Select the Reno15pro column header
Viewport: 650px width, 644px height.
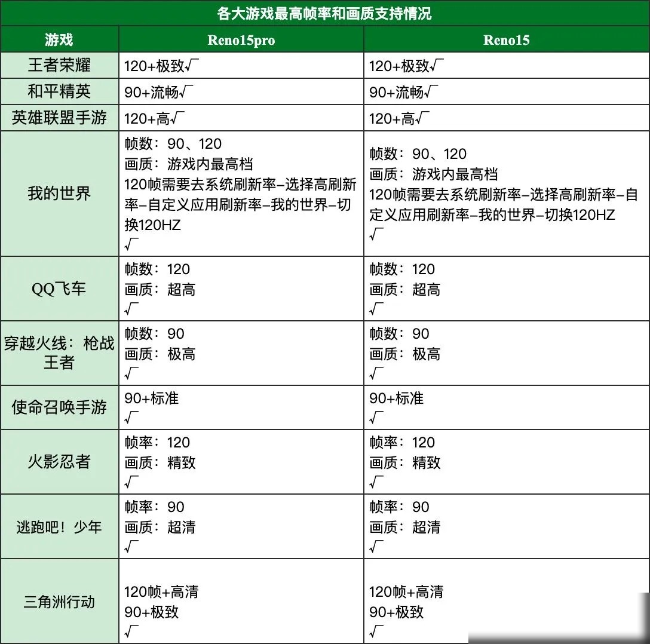[241, 40]
